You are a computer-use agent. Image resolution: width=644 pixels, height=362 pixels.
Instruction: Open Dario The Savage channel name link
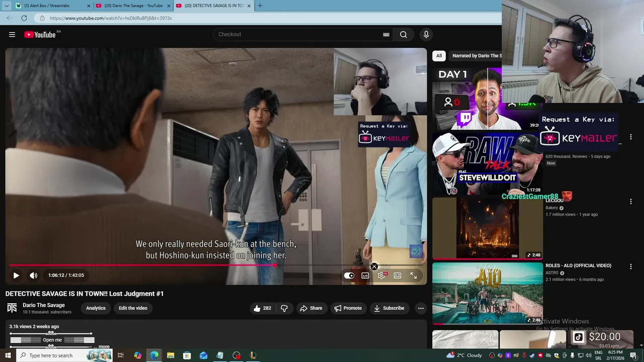click(44, 305)
